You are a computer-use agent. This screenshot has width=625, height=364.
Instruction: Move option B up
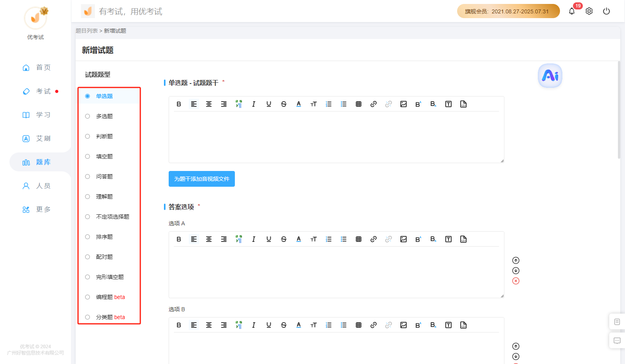(516, 346)
